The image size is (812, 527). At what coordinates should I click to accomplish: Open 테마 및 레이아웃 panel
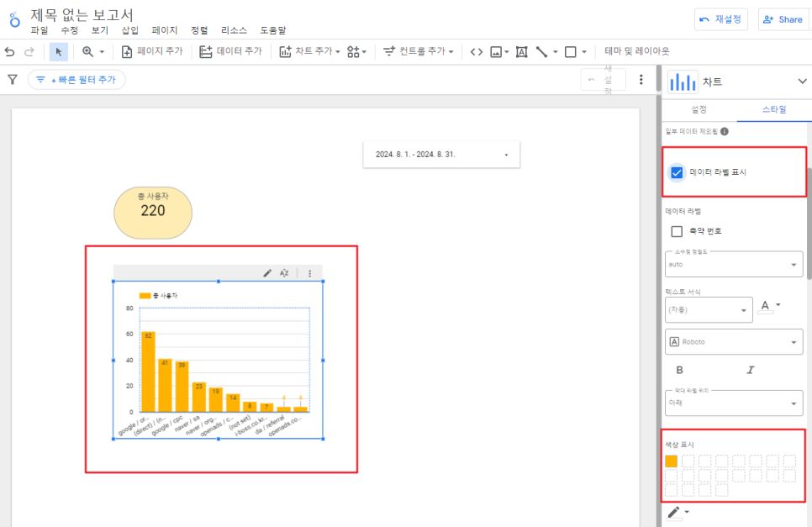tap(637, 51)
